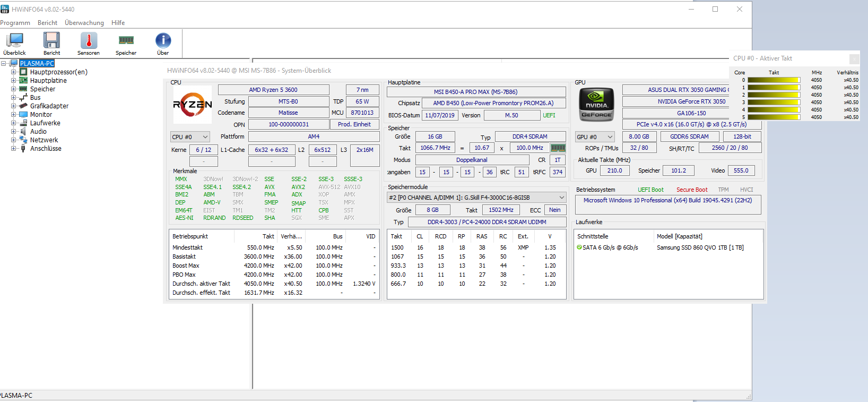Open the Überblick toolbar icon
The height and width of the screenshot is (402, 868).
(x=14, y=40)
